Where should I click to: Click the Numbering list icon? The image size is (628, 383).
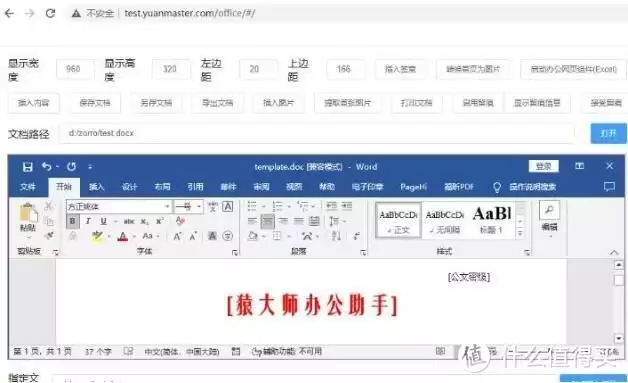click(277, 206)
